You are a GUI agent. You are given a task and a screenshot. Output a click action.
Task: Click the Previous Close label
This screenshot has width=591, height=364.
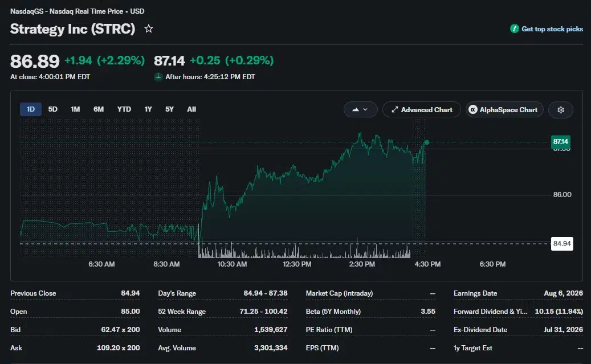(33, 293)
